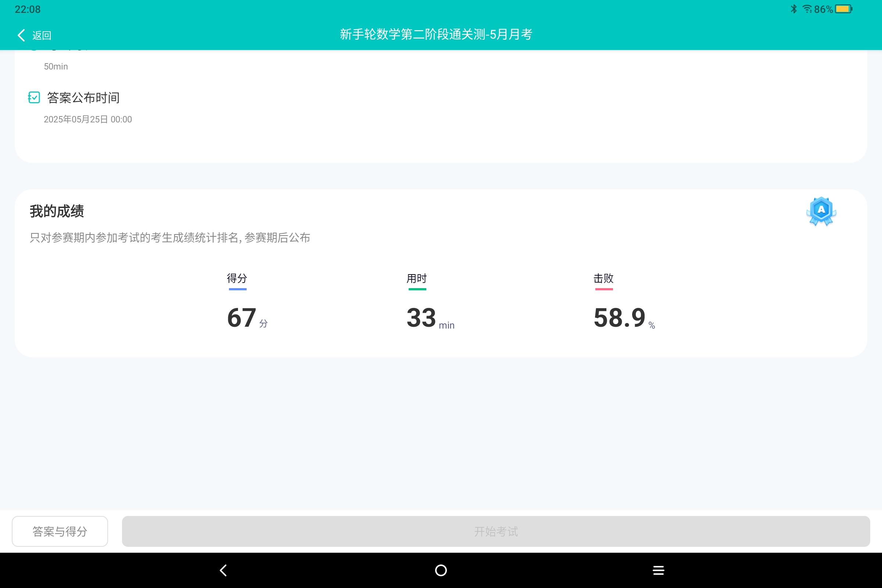Select the date 2025年05月25日 00:00
This screenshot has width=882, height=588.
pyautogui.click(x=88, y=119)
